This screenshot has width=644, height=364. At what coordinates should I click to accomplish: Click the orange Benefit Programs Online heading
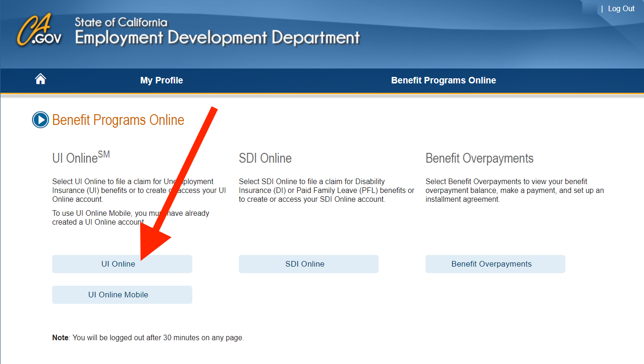point(118,120)
